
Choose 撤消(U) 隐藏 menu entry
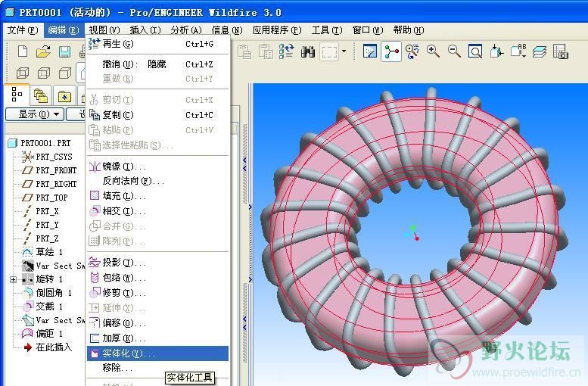point(157,64)
